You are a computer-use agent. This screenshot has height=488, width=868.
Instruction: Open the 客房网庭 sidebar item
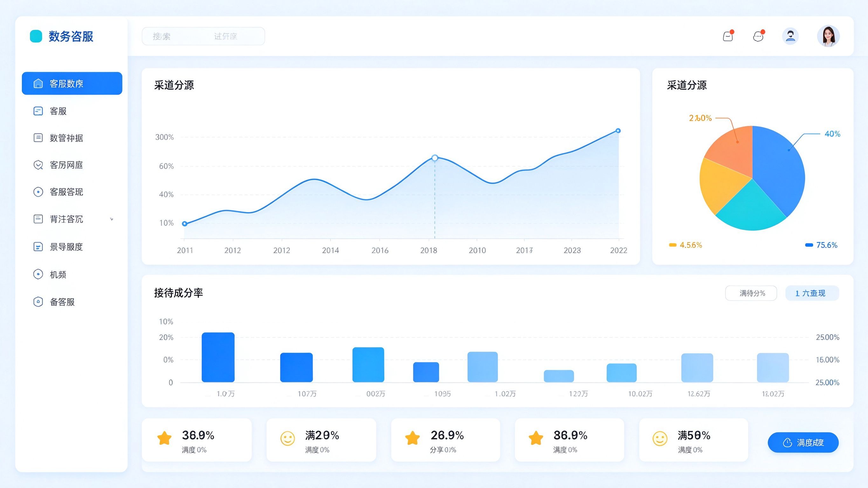pos(72,165)
